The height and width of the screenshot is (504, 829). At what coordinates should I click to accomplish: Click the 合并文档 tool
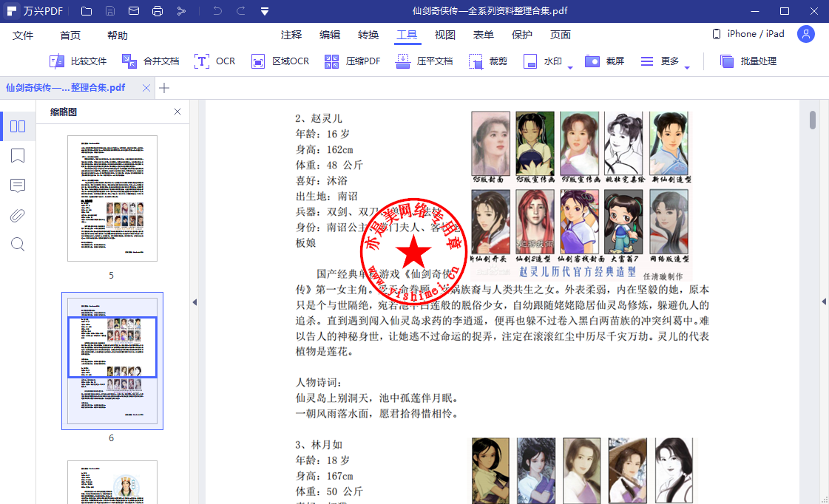151,61
